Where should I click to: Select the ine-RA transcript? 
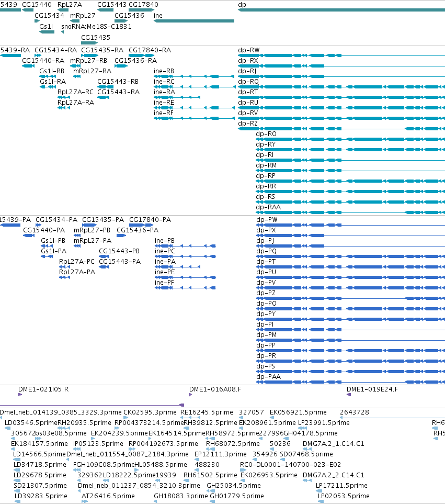[x=177, y=97]
